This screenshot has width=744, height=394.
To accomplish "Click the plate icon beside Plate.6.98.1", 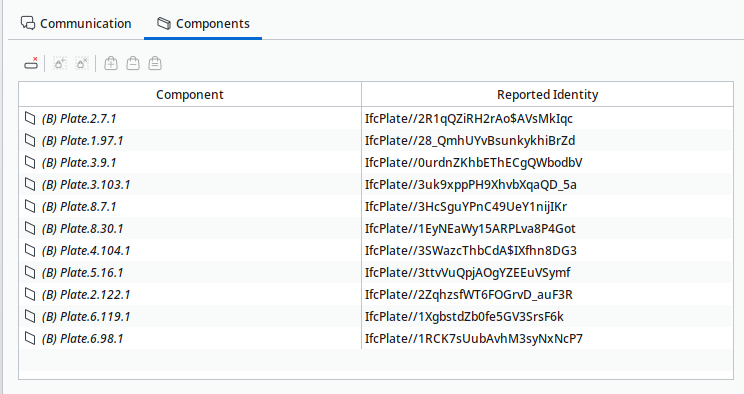I will (30, 338).
